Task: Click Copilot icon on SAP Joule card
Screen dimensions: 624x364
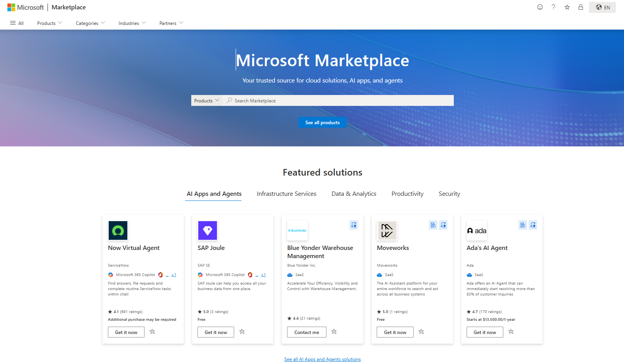Action: (x=200, y=275)
